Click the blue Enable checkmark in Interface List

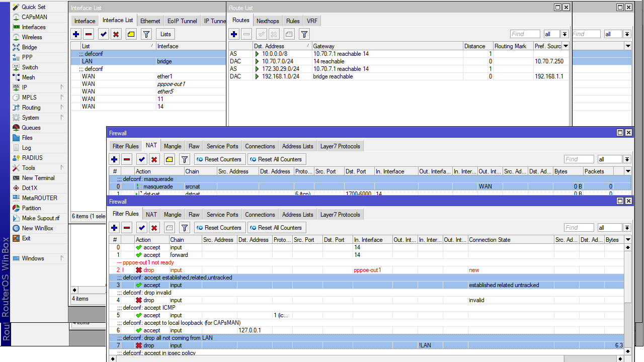[x=103, y=34]
